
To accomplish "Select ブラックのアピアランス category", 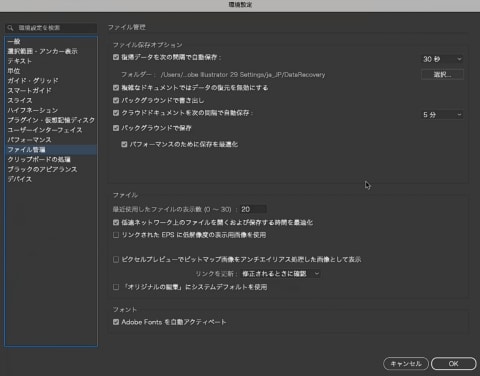I will click(51, 169).
